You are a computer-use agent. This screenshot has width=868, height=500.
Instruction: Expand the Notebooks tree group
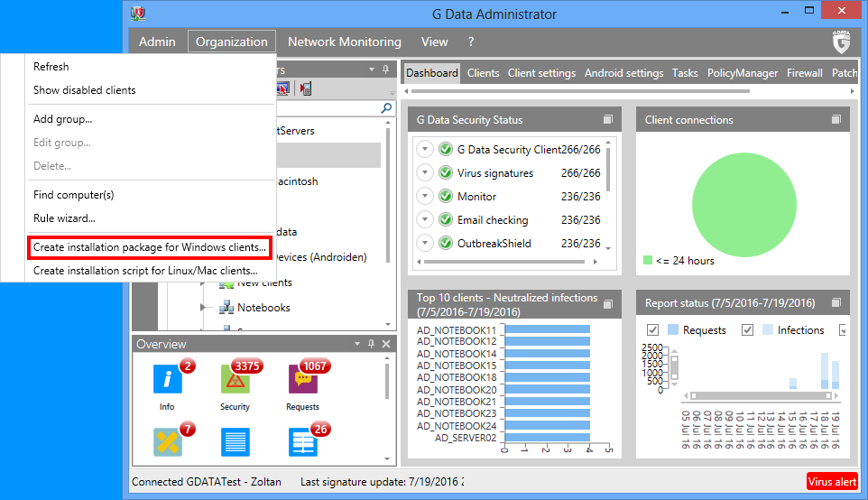point(203,307)
